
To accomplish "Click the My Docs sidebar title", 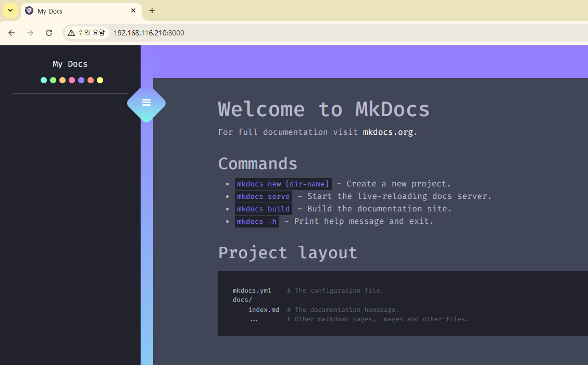I will (x=70, y=64).
